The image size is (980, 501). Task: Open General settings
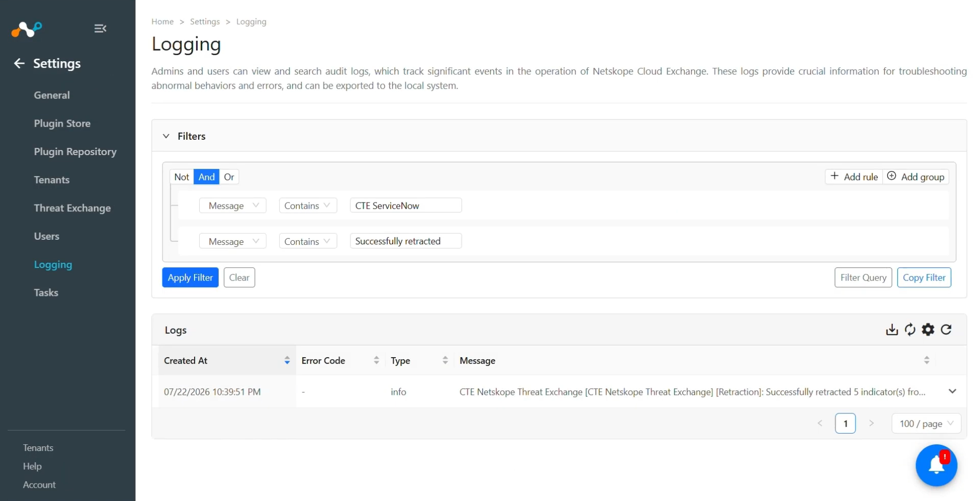click(52, 95)
